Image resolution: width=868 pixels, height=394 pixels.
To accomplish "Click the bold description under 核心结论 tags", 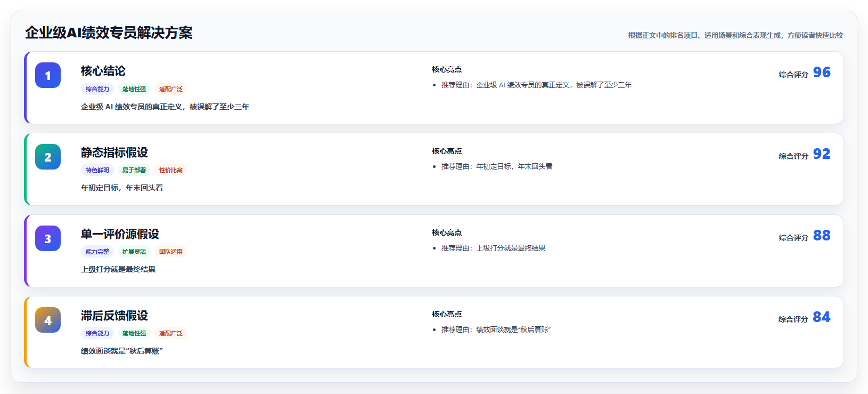I will (165, 107).
